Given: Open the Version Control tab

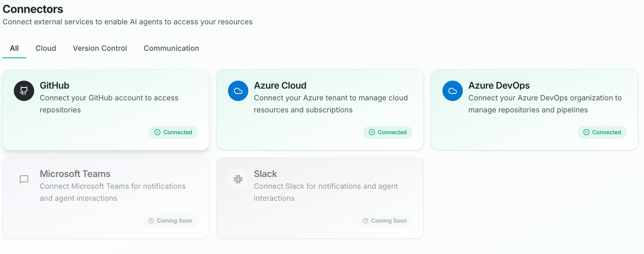Looking at the screenshot, I should coord(100,48).
